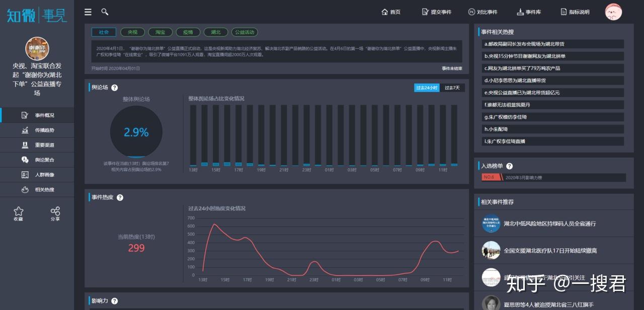Open 提交事件 in top navigation

click(x=436, y=12)
